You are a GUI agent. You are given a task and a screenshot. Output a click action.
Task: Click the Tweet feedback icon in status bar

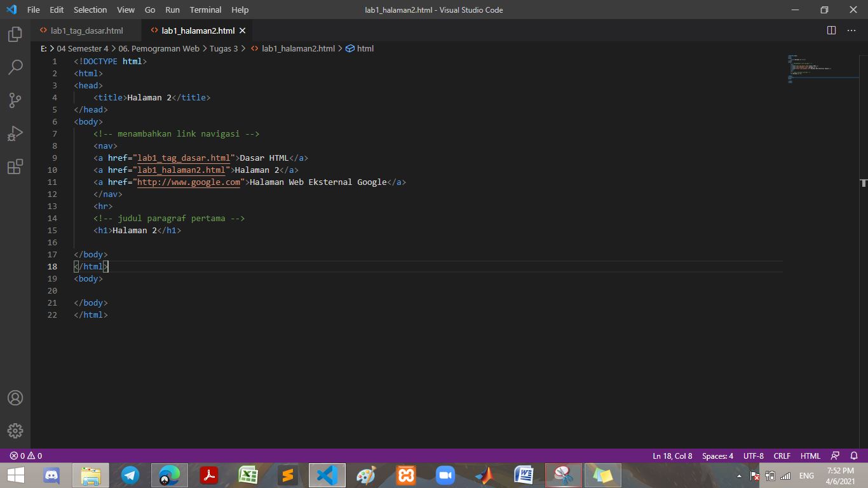click(x=836, y=456)
